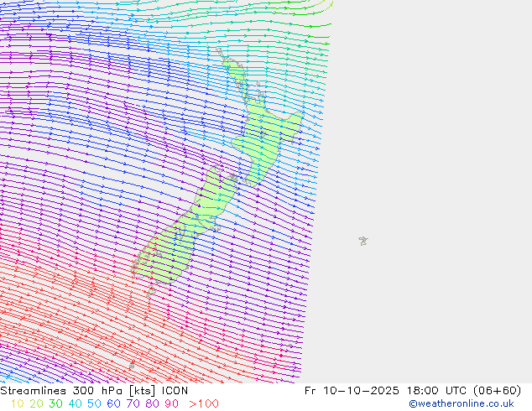532x411 pixels.
Task: Click legend value 30 in green
Action: click(55, 403)
